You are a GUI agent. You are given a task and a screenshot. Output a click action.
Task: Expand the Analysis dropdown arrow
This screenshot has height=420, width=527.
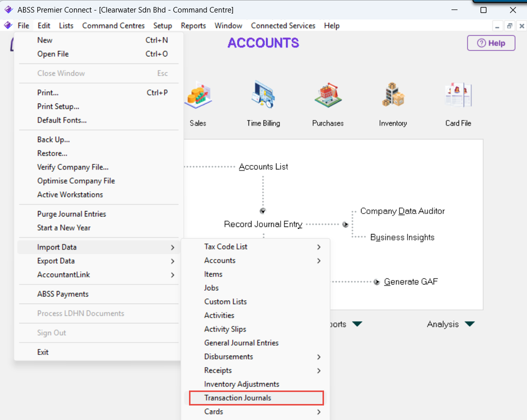[x=469, y=324]
